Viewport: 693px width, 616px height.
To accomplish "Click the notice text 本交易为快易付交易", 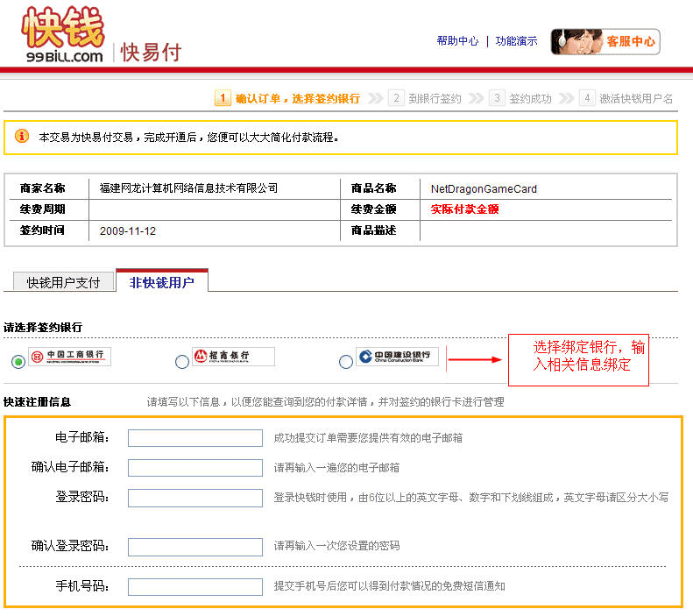I will point(188,138).
